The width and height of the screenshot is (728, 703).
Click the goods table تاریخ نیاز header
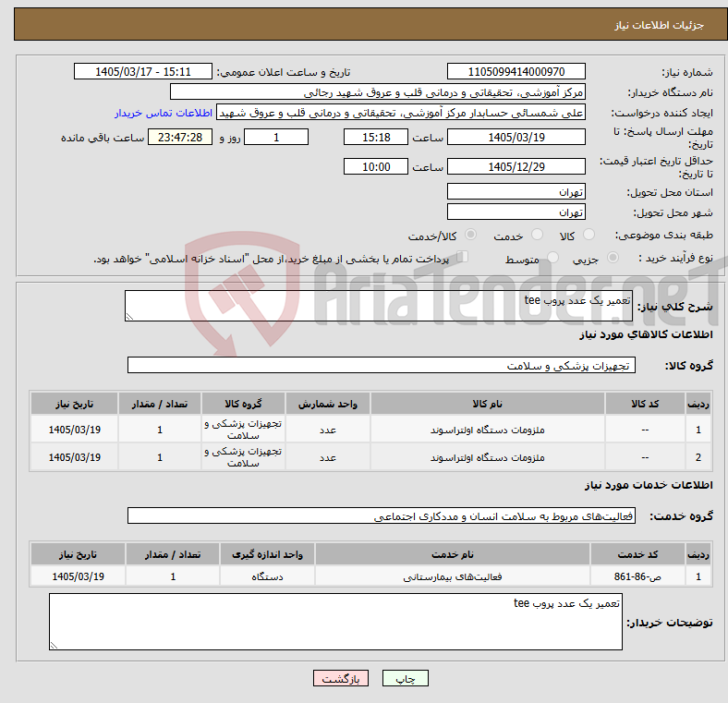(74, 404)
